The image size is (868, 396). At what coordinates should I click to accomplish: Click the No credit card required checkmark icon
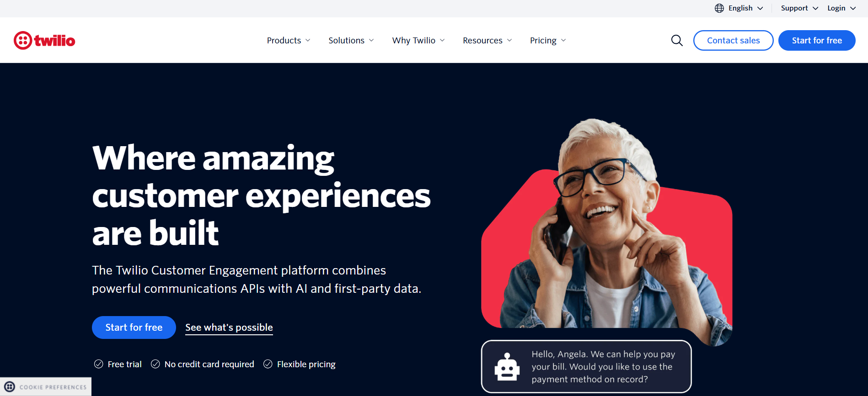click(155, 364)
